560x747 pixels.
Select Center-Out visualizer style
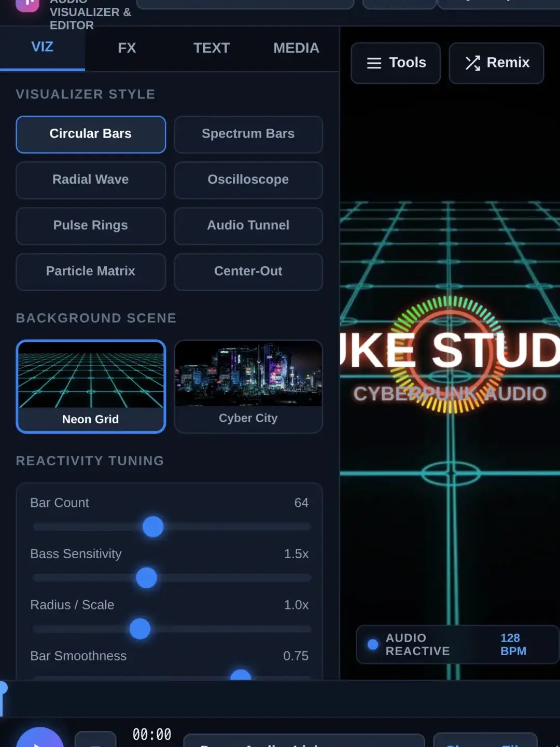[x=248, y=271]
